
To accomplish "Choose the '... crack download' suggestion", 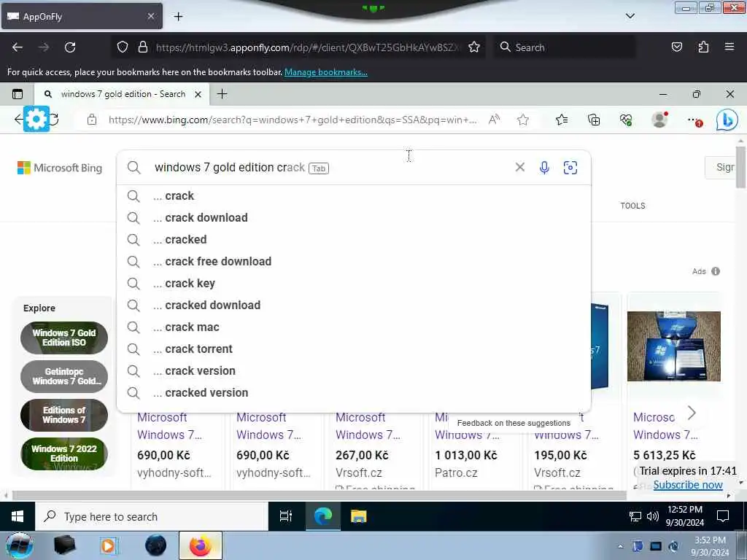I will (x=354, y=217).
